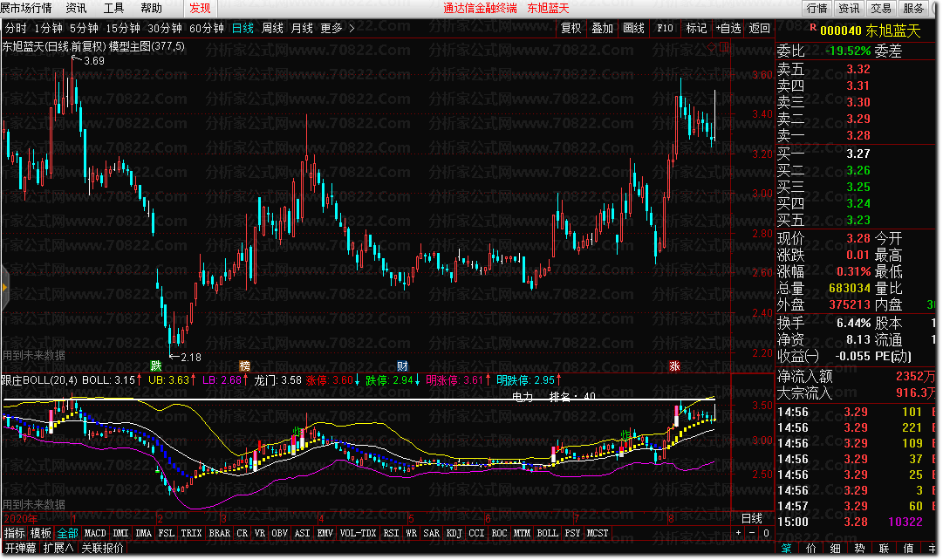This screenshot has height=560, width=943.
Task: Click the red 涨 marker on the chart
Action: click(x=675, y=365)
